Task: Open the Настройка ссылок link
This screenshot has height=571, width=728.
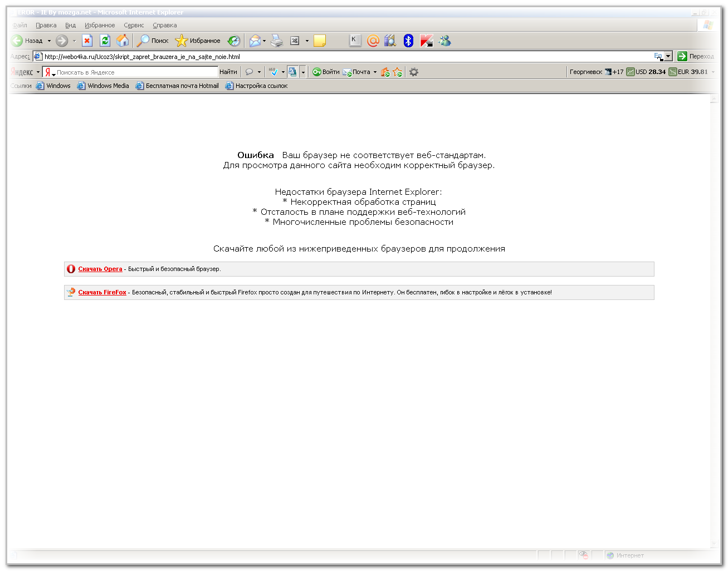Action: 256,86
